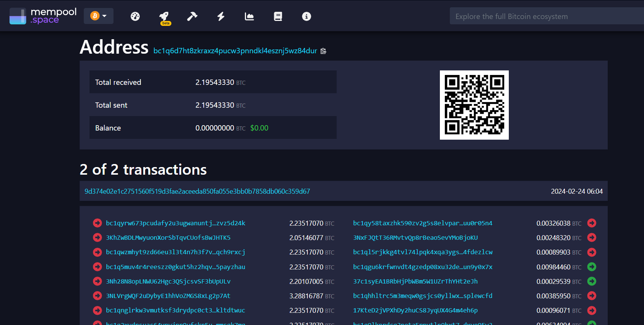Viewport: 644px width, 325px height.
Task: Open the Lightning network bolt icon
Action: pos(221,16)
